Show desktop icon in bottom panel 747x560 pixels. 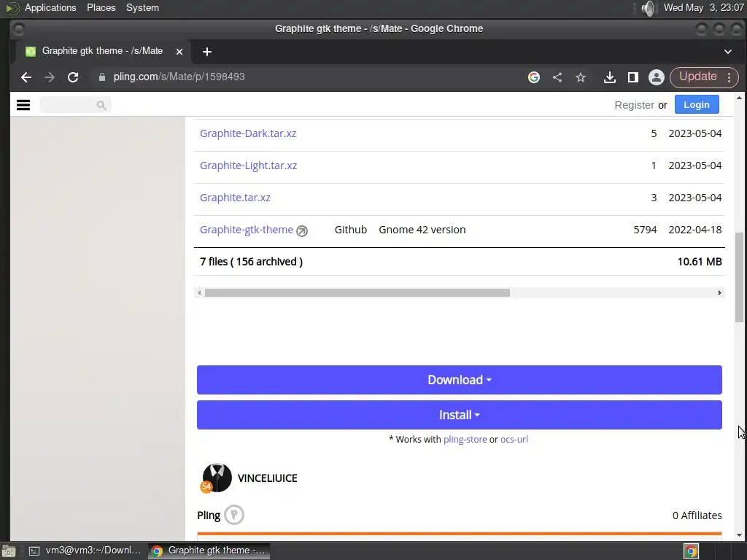tap(8, 551)
